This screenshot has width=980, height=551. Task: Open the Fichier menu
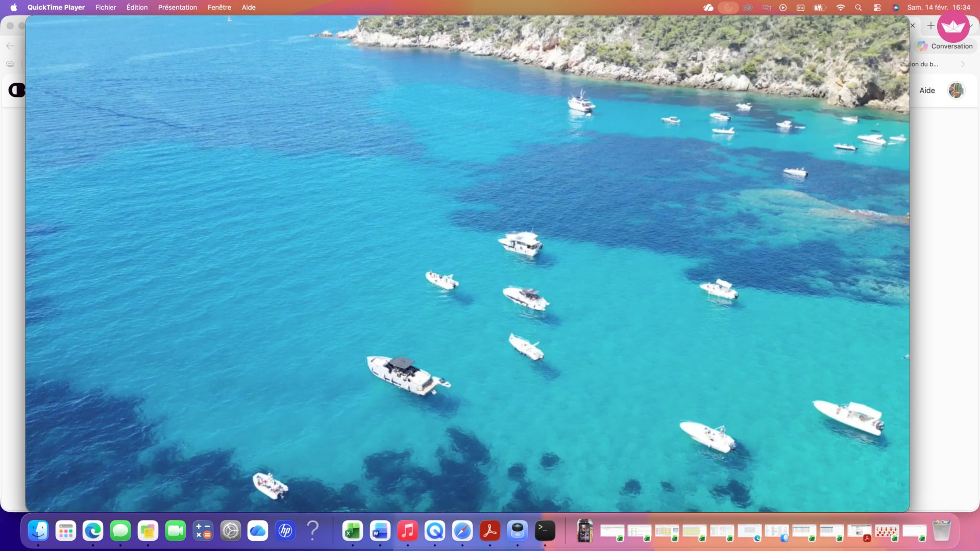106,8
